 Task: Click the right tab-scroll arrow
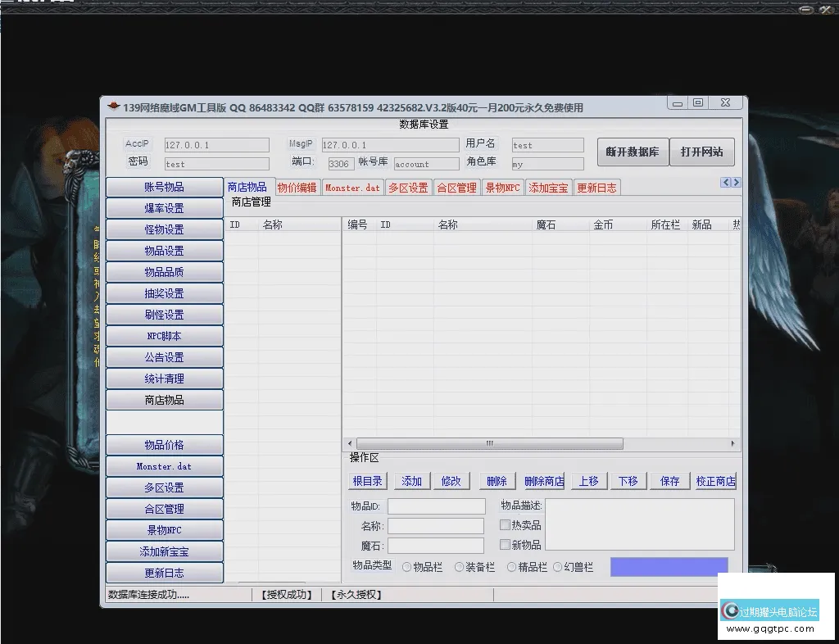[734, 183]
